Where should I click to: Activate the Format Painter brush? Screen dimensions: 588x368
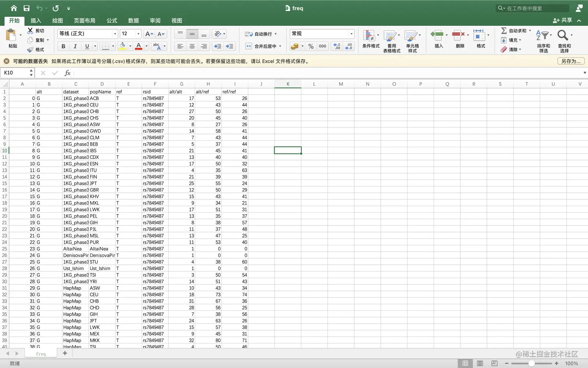[x=30, y=49]
